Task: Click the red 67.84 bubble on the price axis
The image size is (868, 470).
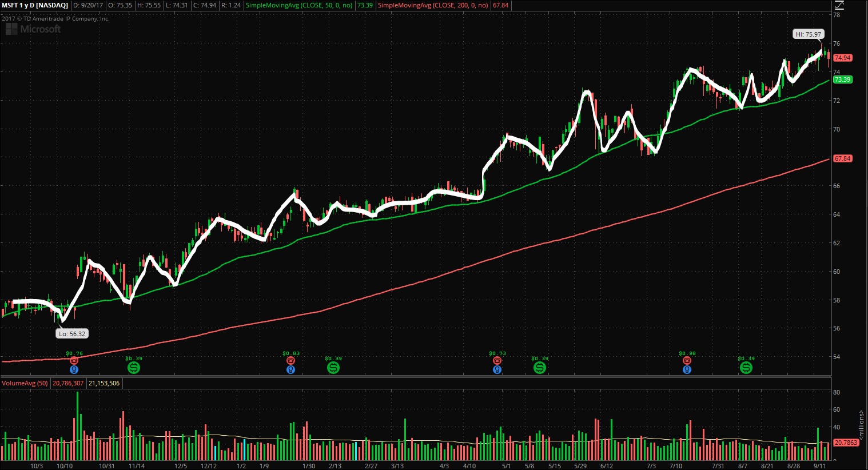Action: 842,158
